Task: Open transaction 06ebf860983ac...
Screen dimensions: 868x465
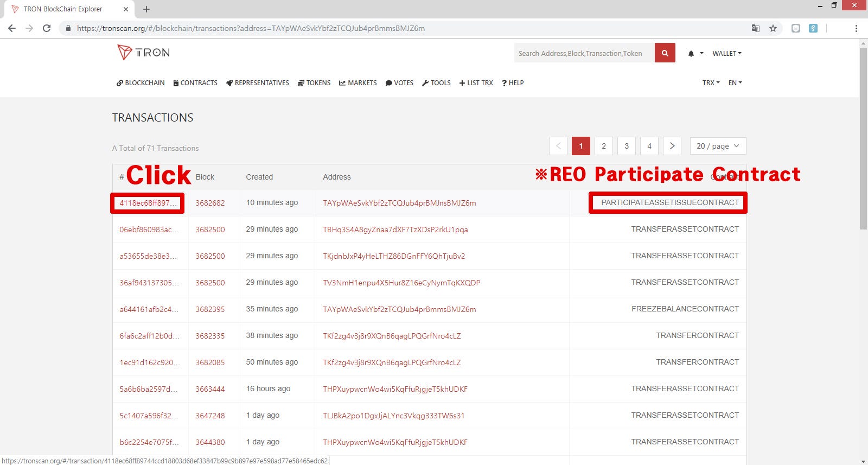Action: pyautogui.click(x=149, y=230)
